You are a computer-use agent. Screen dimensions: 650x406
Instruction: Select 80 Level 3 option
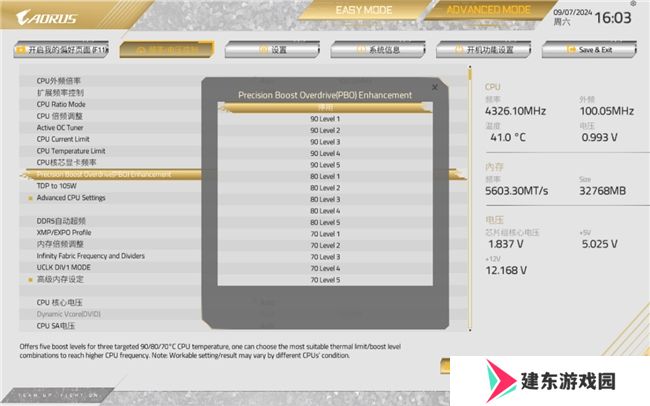pos(325,199)
